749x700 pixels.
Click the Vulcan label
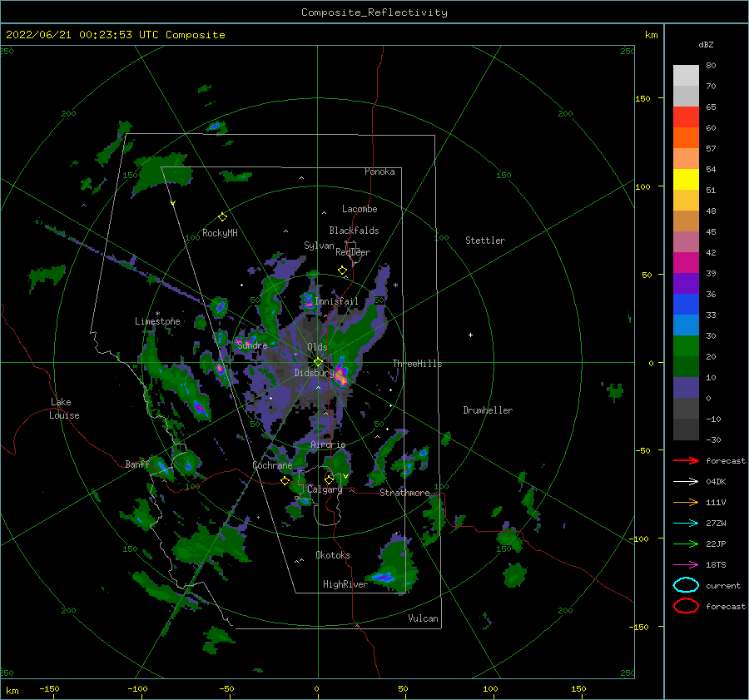pos(424,618)
